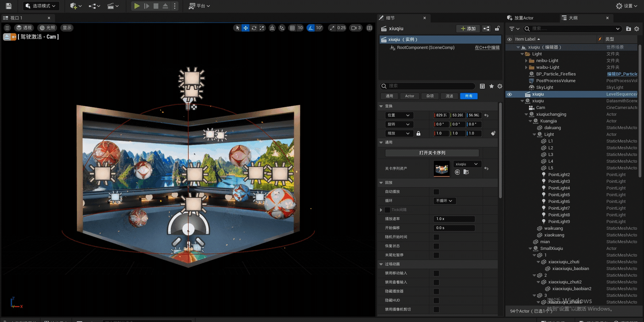The height and width of the screenshot is (322, 644).
Task: Switch to the 大纲 outliner tab
Action: pos(573,18)
